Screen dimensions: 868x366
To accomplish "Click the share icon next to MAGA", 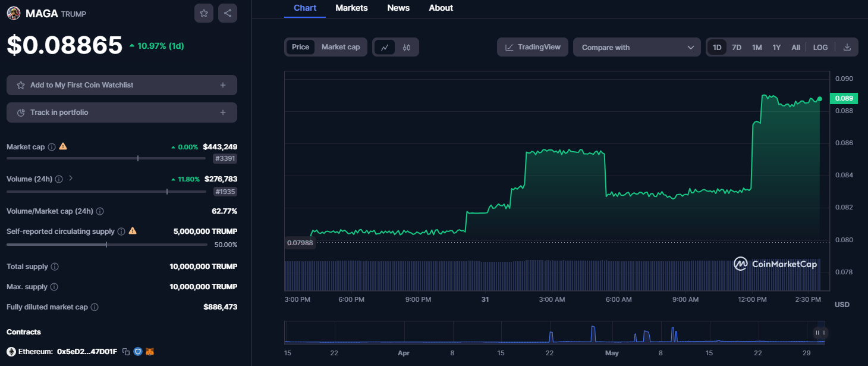I will point(228,13).
